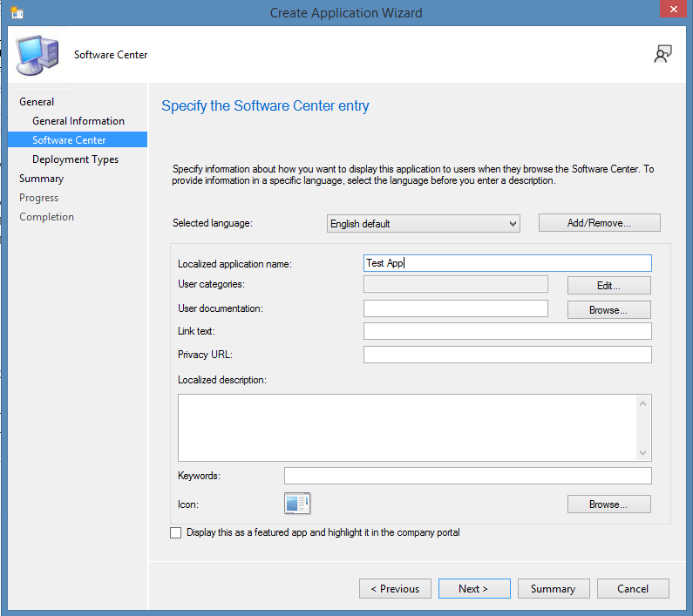Image resolution: width=693 pixels, height=616 pixels.
Task: Click into the Privacy URL field
Action: (x=507, y=355)
